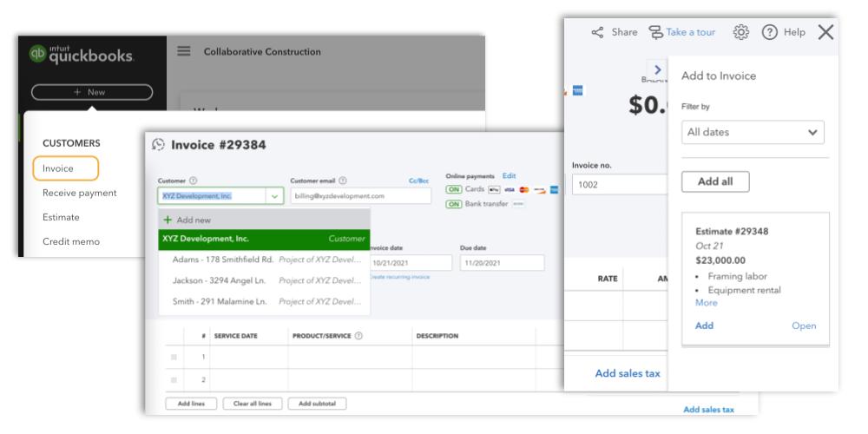Viewport: 868px width, 434px height.
Task: Click the SERVICE DATE column header
Action: click(236, 335)
